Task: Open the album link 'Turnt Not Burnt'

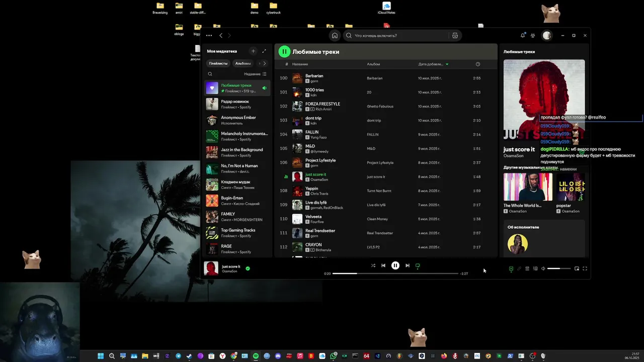Action: 379,191
